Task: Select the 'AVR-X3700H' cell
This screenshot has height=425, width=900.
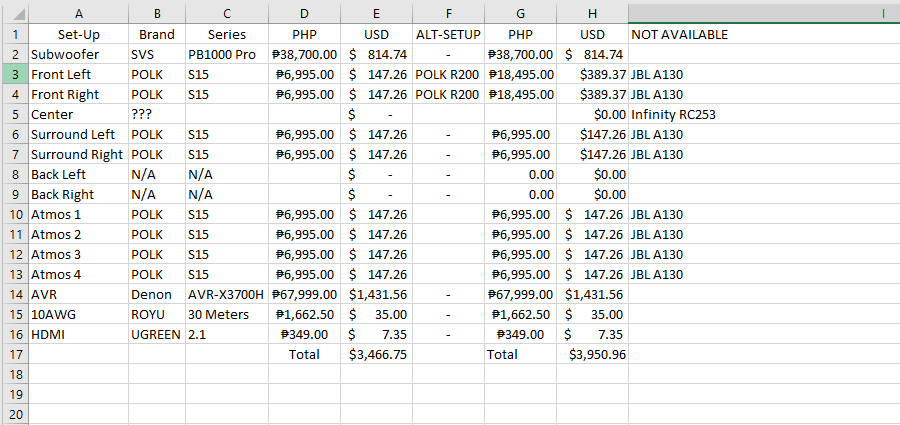Action: click(227, 295)
